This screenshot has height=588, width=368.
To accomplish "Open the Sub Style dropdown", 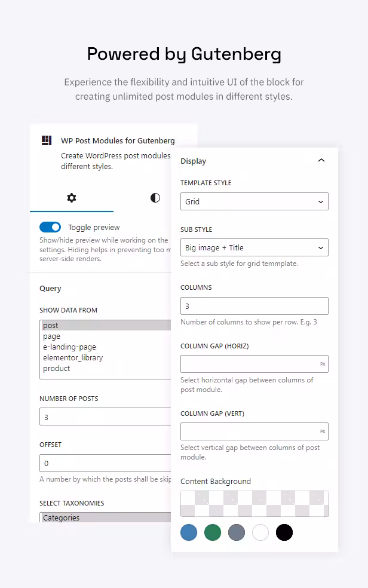I will (254, 247).
